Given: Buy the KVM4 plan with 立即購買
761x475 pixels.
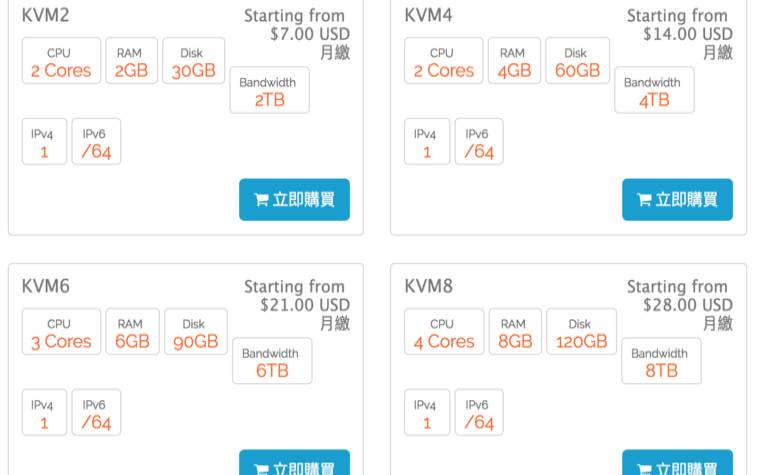Looking at the screenshot, I should point(677,199).
